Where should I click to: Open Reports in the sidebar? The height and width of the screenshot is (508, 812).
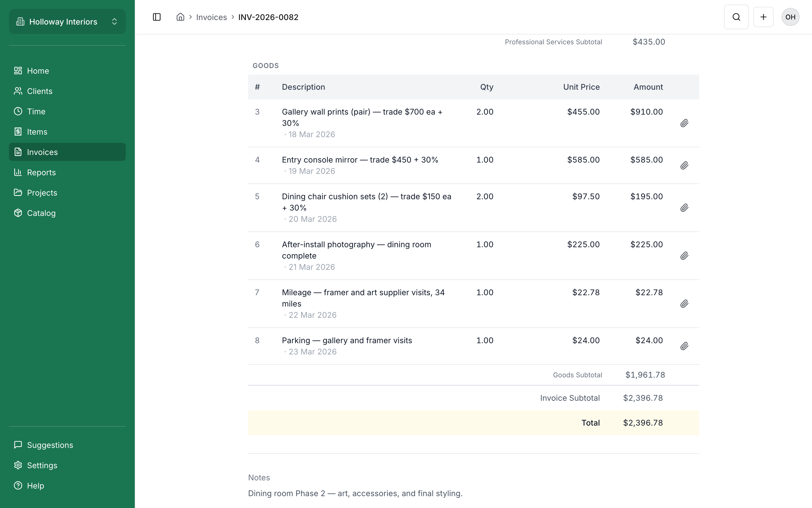67,172
